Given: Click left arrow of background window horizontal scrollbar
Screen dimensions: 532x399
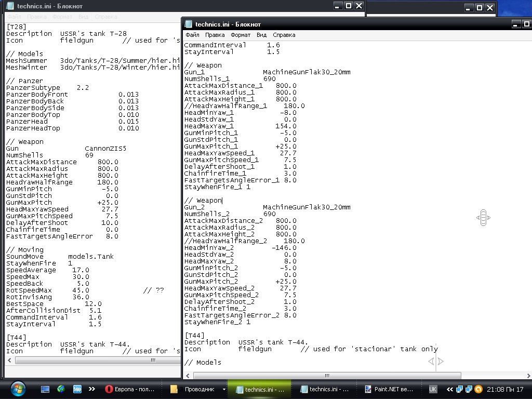Looking at the screenshot, I should click(9, 360).
